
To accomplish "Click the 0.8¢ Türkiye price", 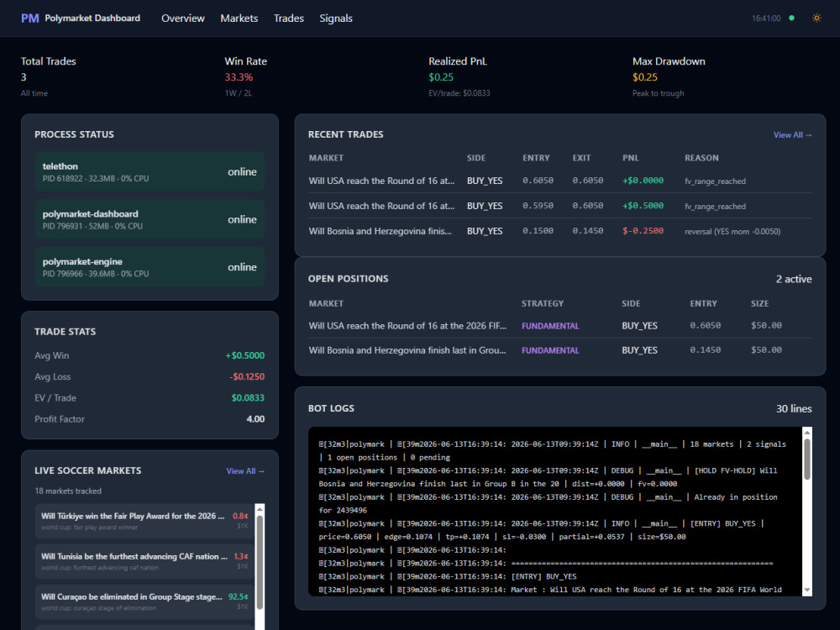I will point(240,516).
